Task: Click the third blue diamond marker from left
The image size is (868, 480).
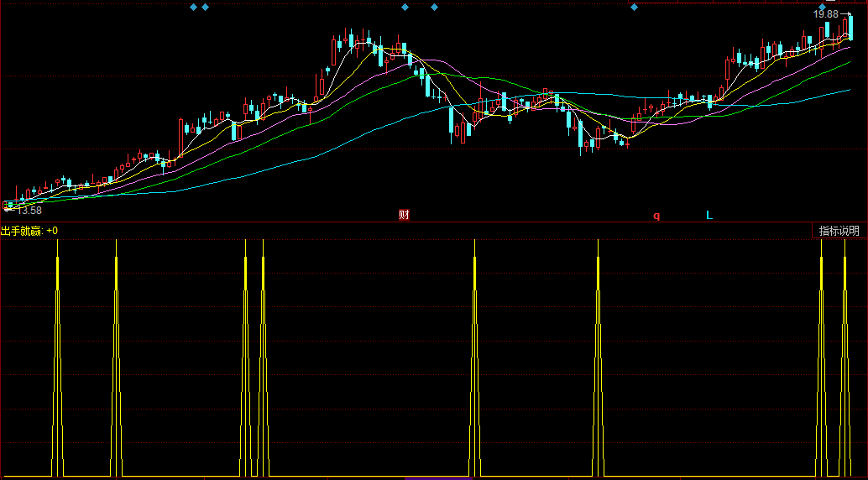Action: [x=405, y=8]
